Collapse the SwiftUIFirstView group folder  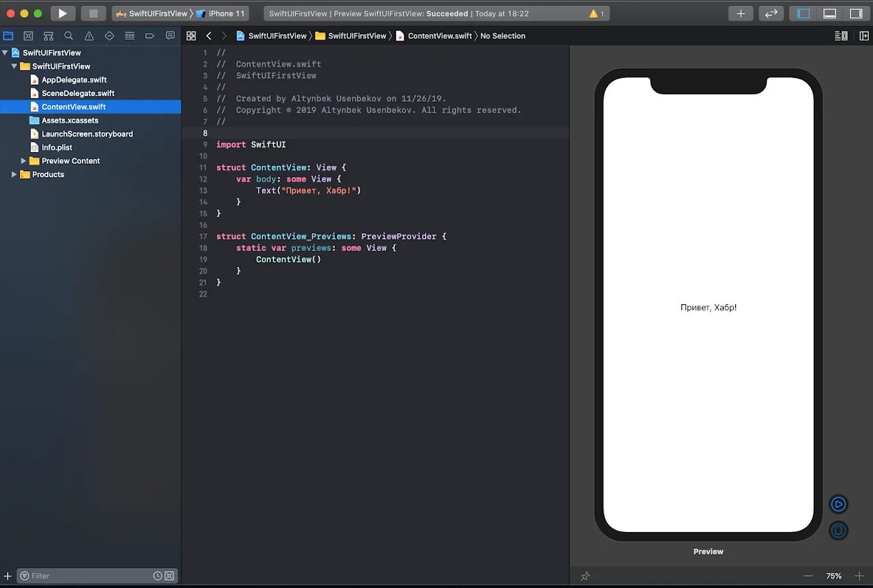coord(14,66)
